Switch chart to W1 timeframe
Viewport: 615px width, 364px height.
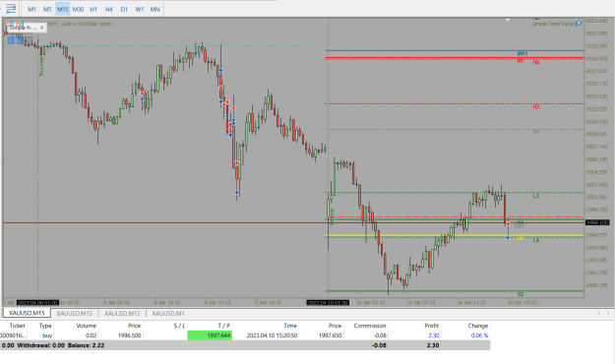coord(140,9)
